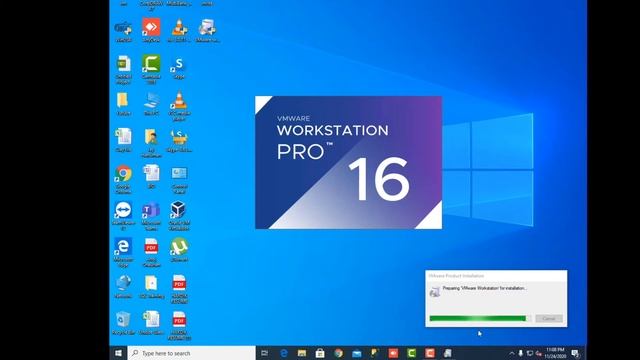Open the Camtasia desktop shortcut
This screenshot has height=360, width=640.
click(151, 69)
